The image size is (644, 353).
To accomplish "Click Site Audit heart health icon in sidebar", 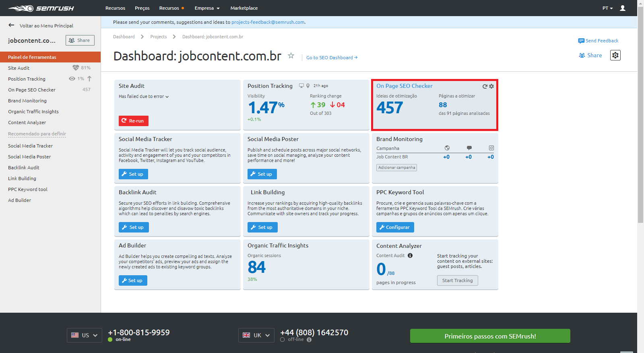I will [x=76, y=68].
